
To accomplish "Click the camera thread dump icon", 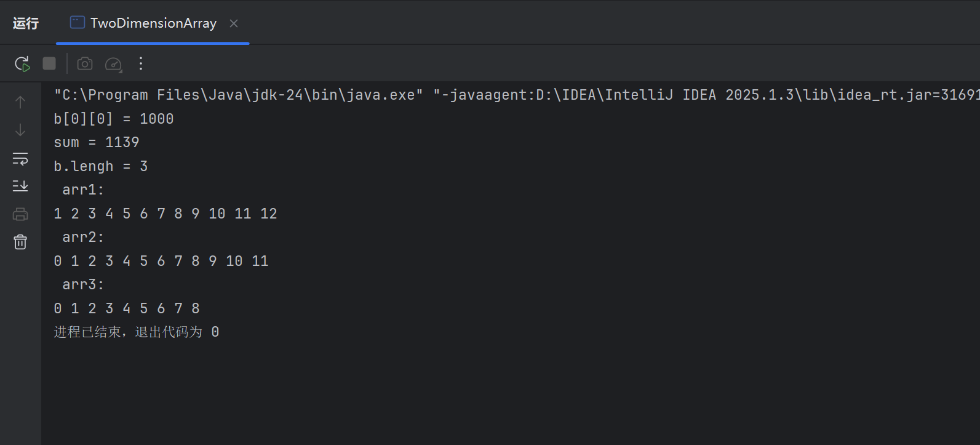I will click(85, 63).
